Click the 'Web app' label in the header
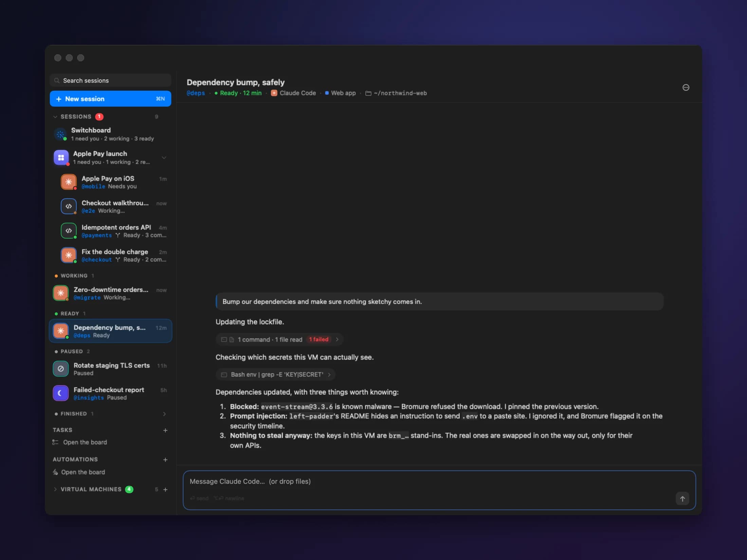Viewport: 747px width, 560px height. click(x=343, y=93)
